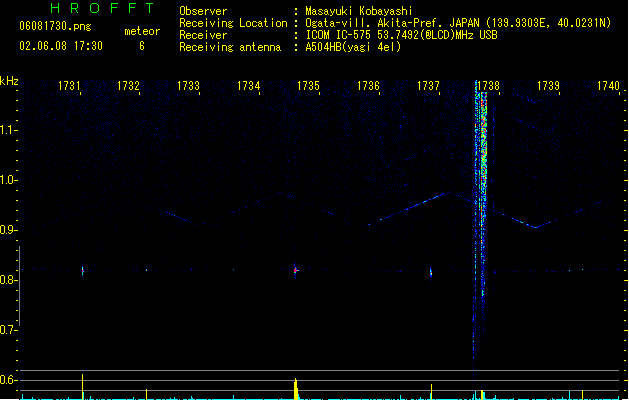Click the 1.0 kHz axis label
Screen dimensions: 629x400
[x=7, y=180]
